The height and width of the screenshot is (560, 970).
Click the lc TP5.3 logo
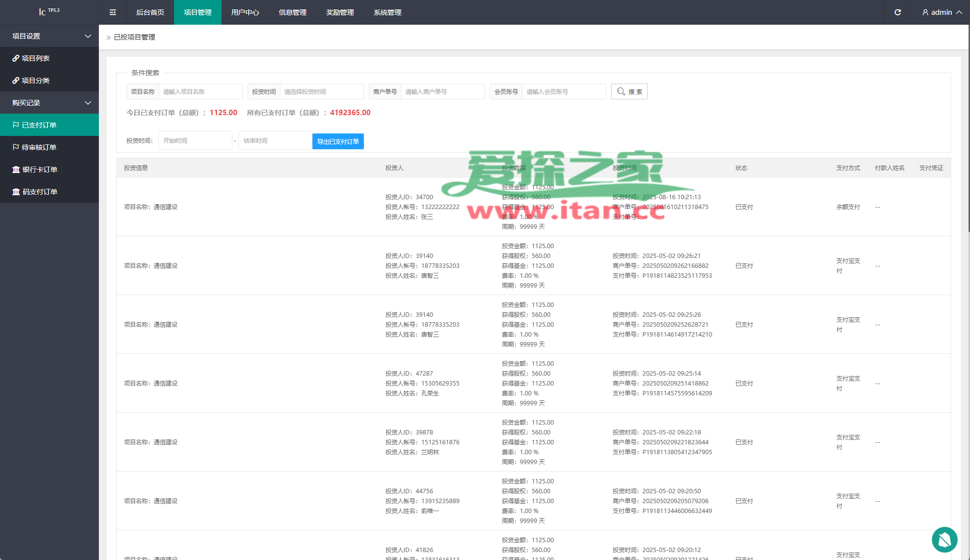(49, 11)
